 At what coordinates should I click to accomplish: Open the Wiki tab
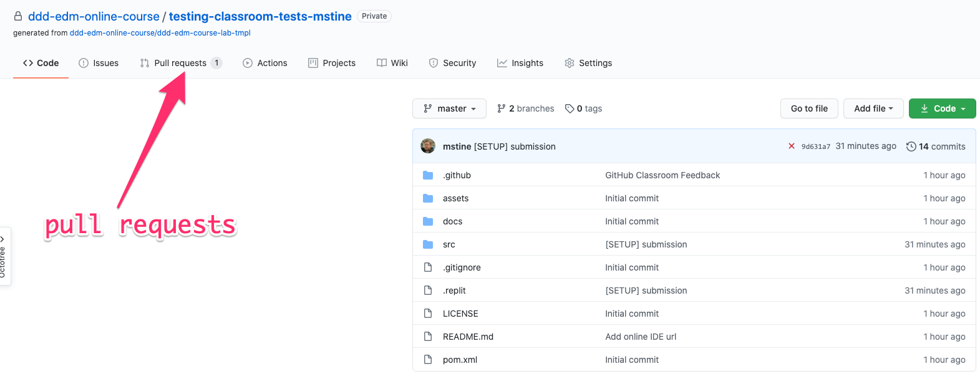pos(392,63)
